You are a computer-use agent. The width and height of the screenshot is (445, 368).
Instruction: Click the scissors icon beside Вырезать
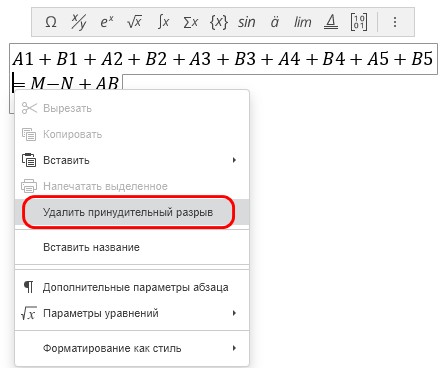coord(29,108)
